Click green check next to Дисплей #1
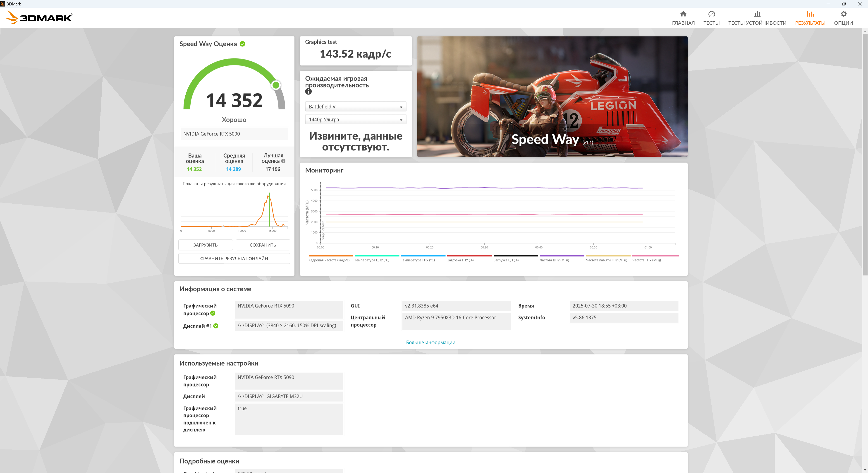Screen dimensions: 868x473 coord(216,326)
